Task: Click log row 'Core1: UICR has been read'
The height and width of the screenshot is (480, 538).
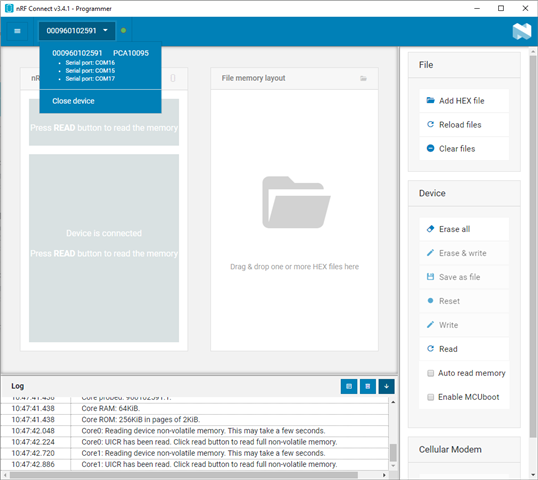Action: pos(195,465)
